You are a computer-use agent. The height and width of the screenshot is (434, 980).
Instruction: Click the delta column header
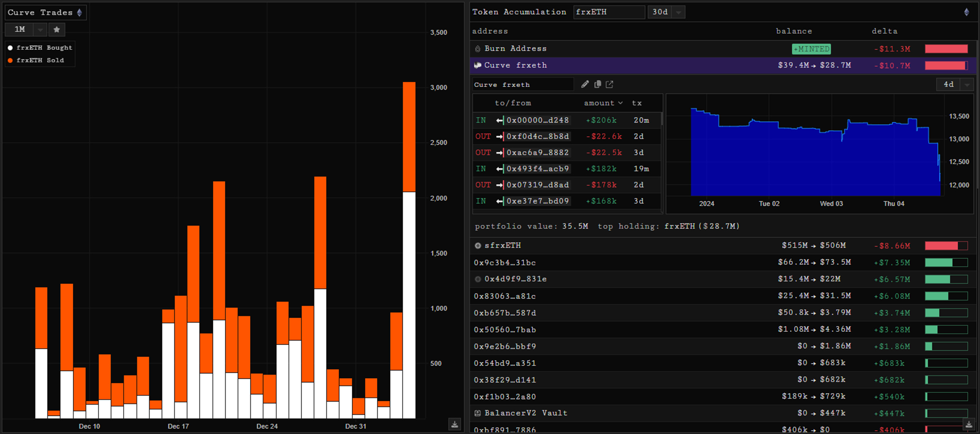pos(884,31)
